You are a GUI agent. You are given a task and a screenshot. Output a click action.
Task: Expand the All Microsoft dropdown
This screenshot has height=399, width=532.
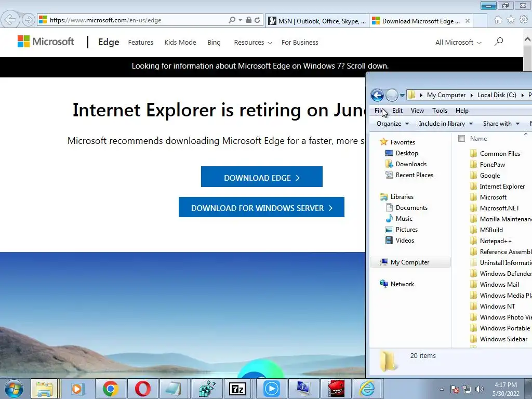[458, 43]
